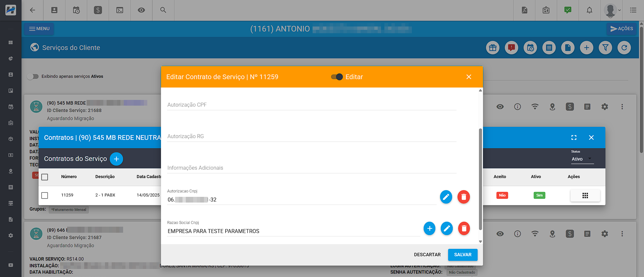Open info icon for service 21688

(518, 107)
